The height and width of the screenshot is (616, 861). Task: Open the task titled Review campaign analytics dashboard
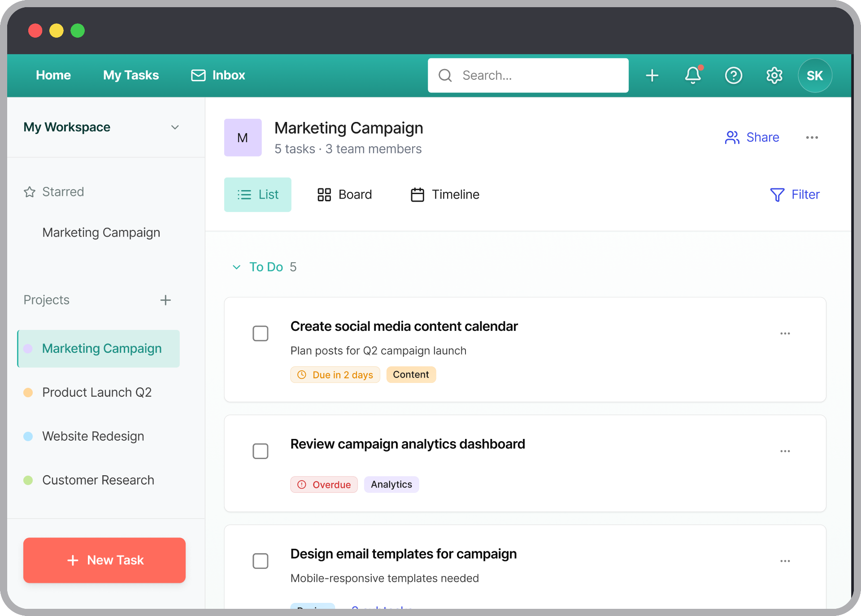[408, 444]
